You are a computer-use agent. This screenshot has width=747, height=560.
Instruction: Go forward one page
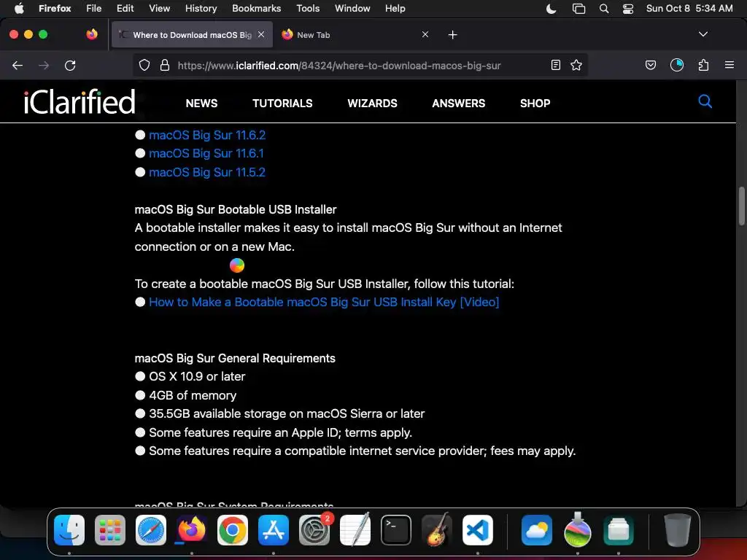pyautogui.click(x=44, y=65)
